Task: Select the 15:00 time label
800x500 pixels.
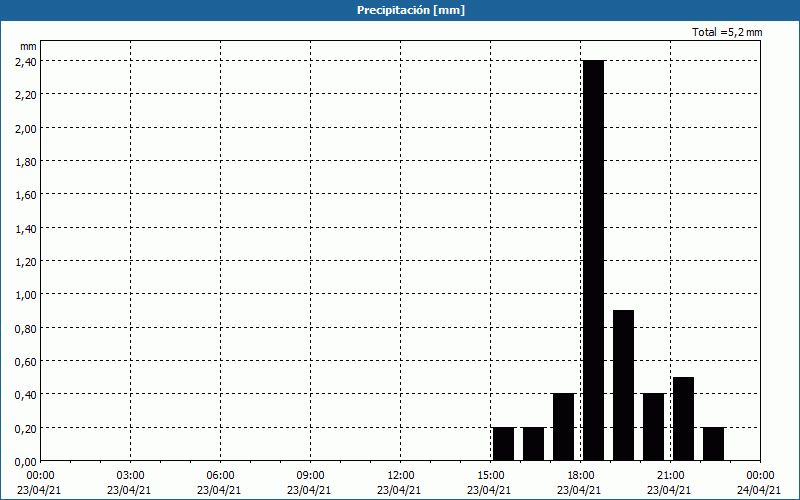Action: [x=490, y=476]
